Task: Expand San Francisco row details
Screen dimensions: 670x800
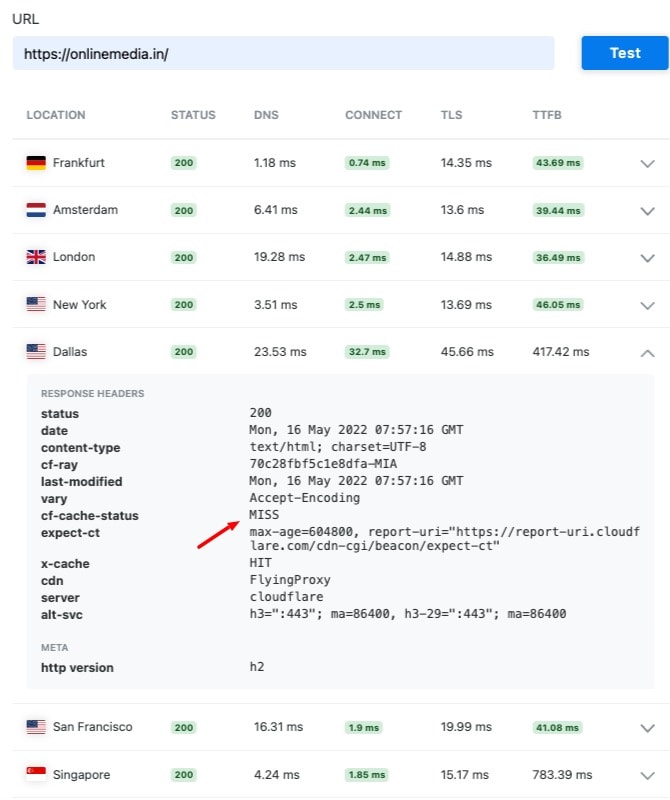Action: 647,728
